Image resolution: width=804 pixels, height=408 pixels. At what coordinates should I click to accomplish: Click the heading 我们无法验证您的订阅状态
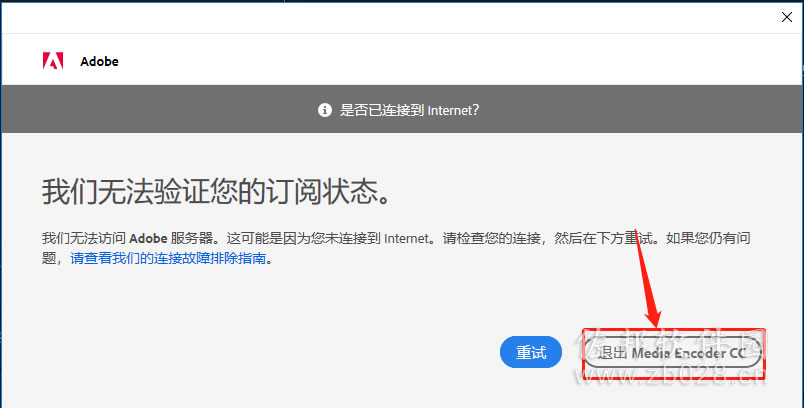pos(217,193)
